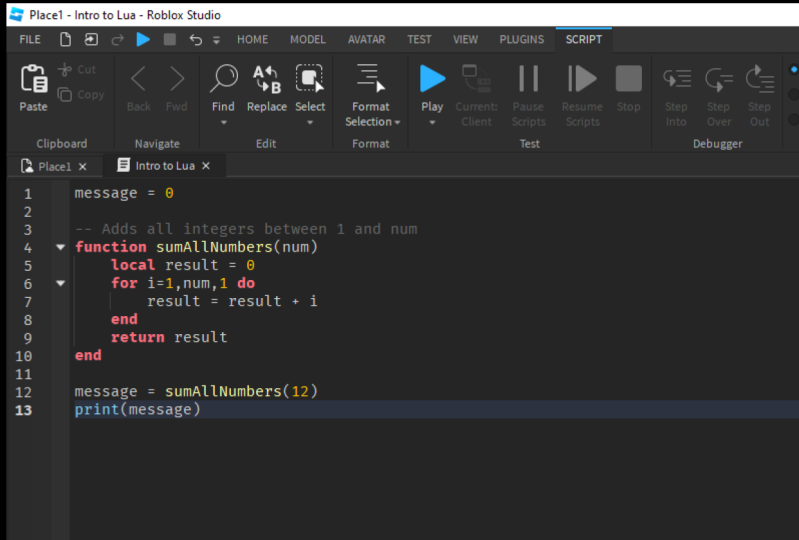Collapse the sumAllNumbers function fold arrow
The height and width of the screenshot is (540, 799).
(60, 247)
